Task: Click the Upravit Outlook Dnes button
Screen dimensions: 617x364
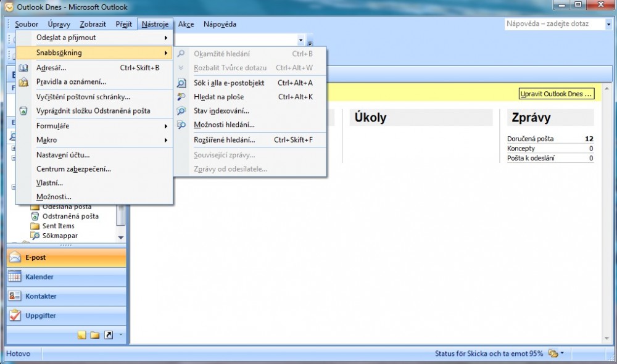Action: [x=557, y=94]
